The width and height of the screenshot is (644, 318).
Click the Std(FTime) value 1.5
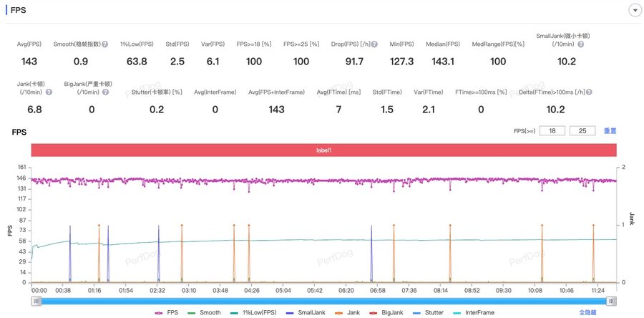(x=387, y=110)
